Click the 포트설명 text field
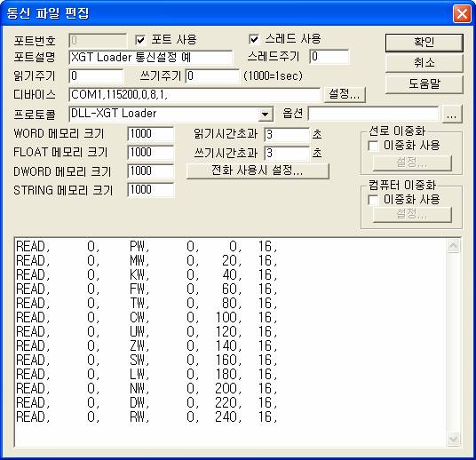 151,58
